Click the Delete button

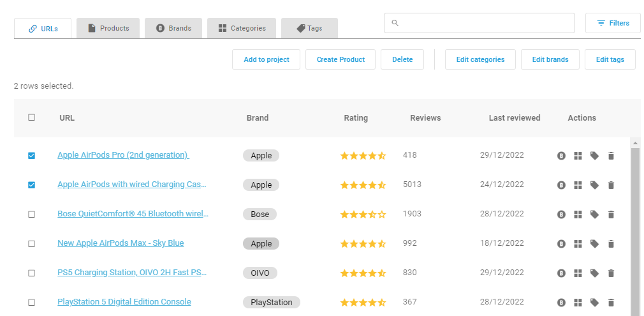402,59
